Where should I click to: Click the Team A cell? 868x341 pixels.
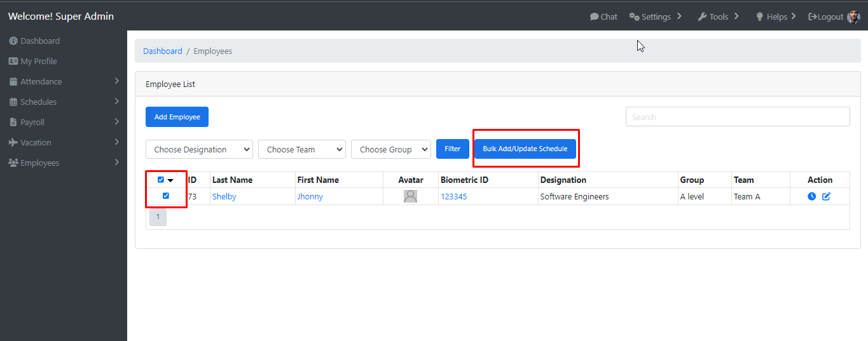click(747, 196)
